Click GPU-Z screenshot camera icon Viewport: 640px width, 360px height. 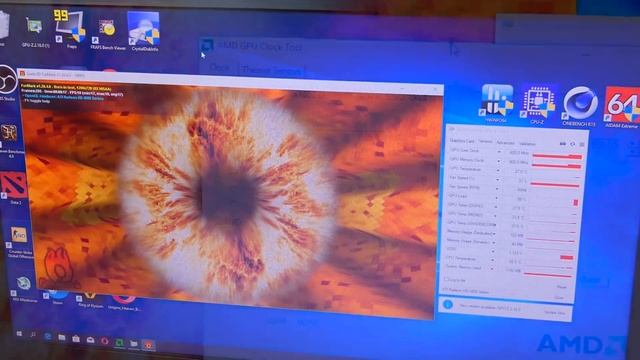tap(562, 144)
